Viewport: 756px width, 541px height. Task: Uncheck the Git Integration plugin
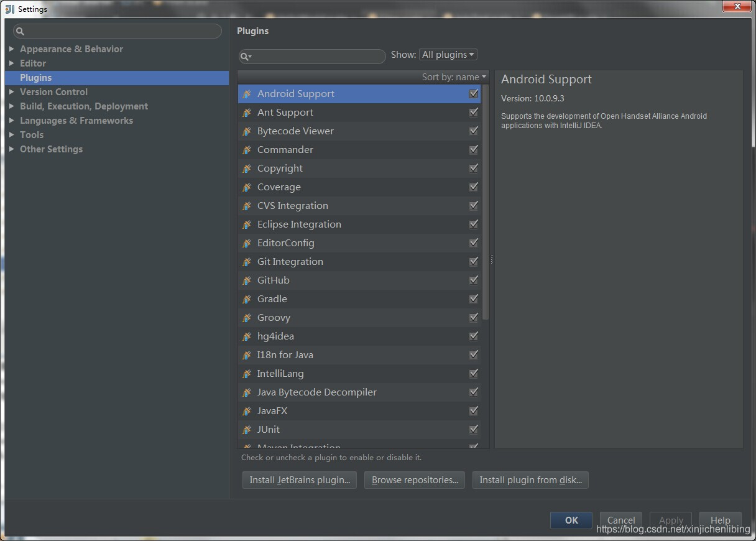pyautogui.click(x=474, y=262)
